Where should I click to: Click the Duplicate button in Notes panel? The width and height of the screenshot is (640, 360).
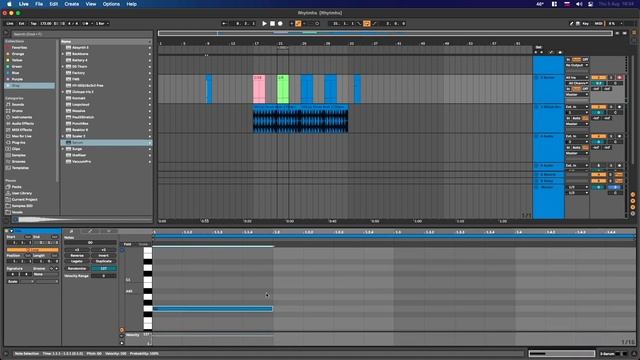[103, 261]
